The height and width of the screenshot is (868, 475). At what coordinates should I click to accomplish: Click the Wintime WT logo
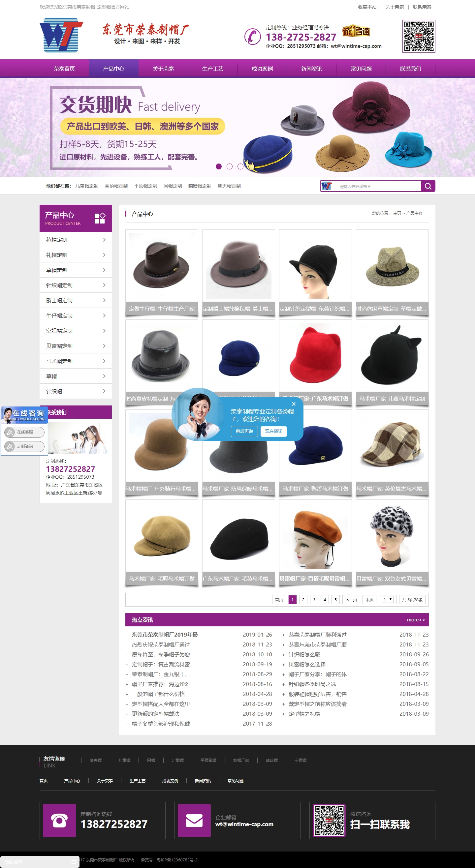pyautogui.click(x=61, y=35)
